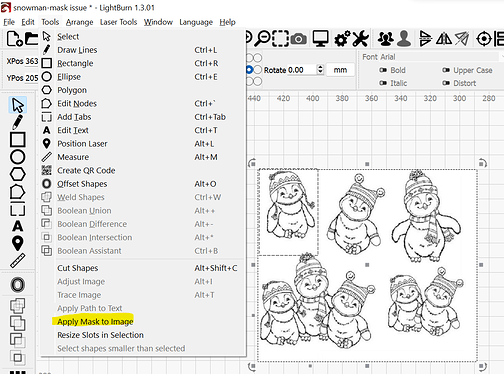Pick the Draw Lines pencil tool

point(18,122)
